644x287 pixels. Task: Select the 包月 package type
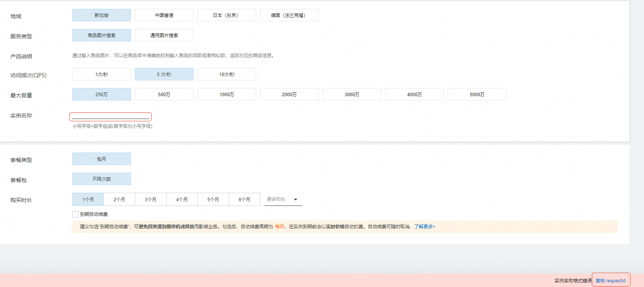102,159
